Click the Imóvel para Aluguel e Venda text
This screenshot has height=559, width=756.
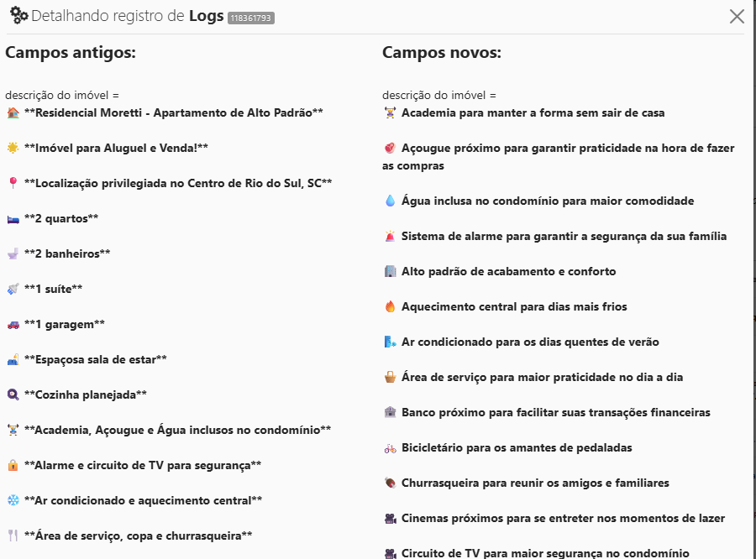click(x=116, y=148)
